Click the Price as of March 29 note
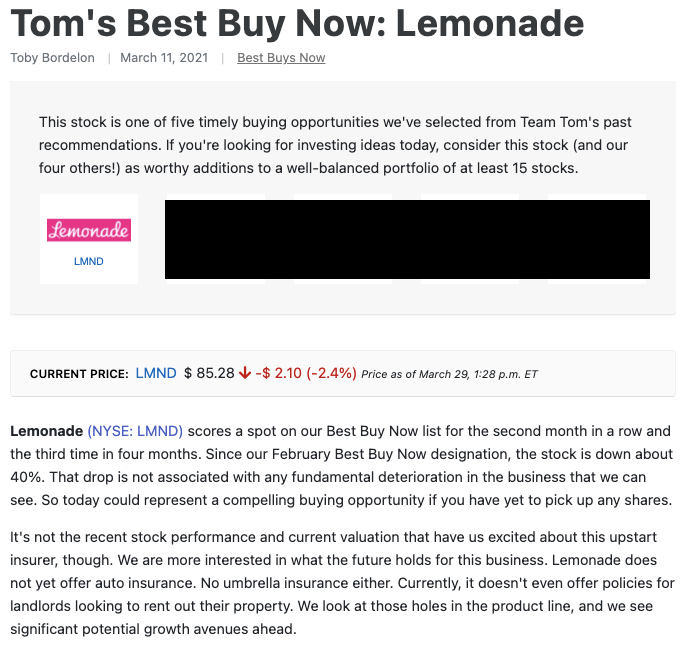 [x=449, y=374]
